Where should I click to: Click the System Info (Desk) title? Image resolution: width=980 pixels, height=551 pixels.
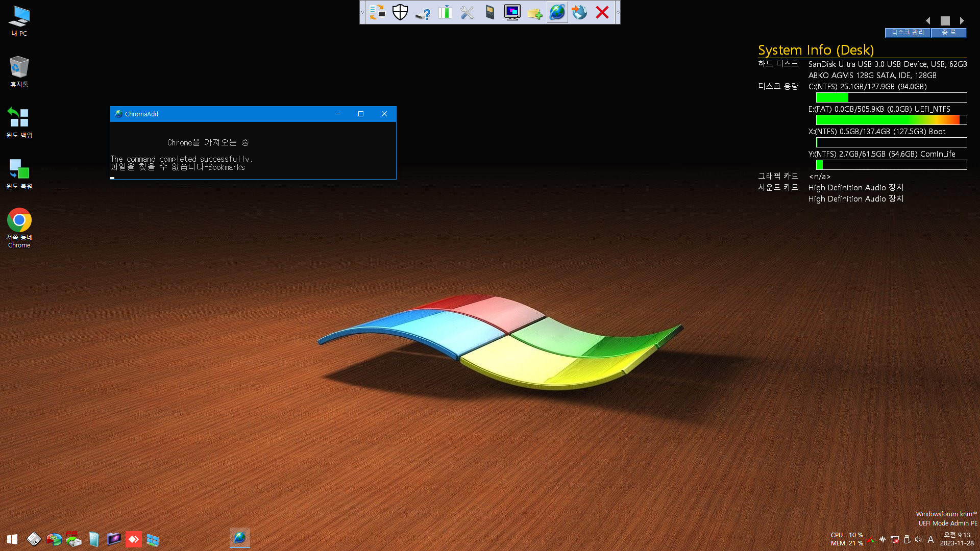point(816,50)
